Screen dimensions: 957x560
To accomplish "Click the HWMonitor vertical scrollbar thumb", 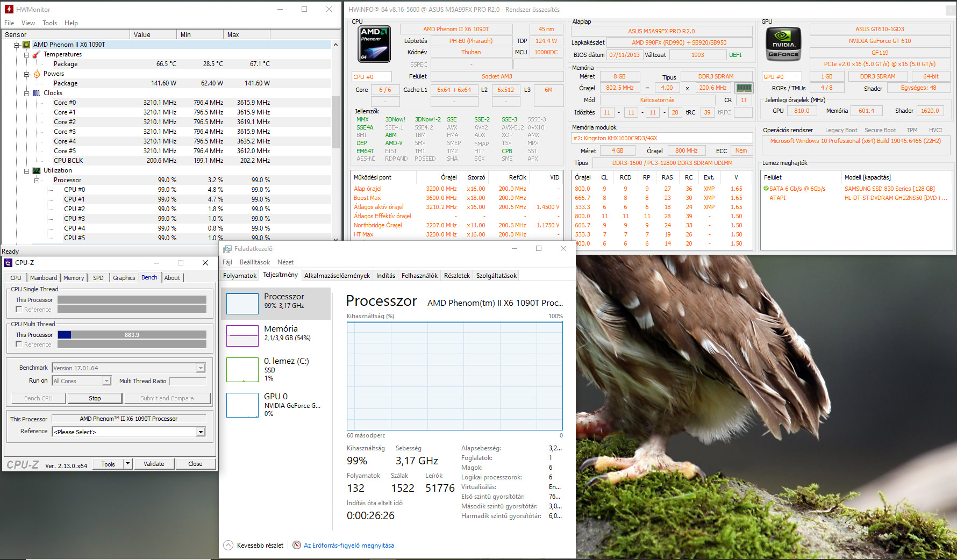I will point(335,121).
